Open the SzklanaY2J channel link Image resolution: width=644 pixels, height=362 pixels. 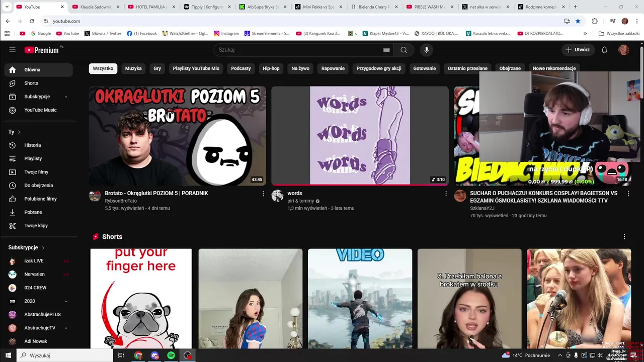click(482, 208)
